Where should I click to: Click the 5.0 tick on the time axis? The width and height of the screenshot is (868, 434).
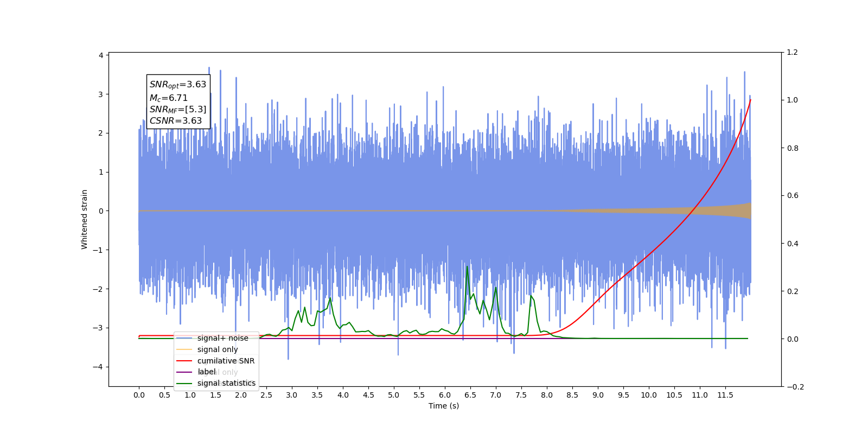394,395
